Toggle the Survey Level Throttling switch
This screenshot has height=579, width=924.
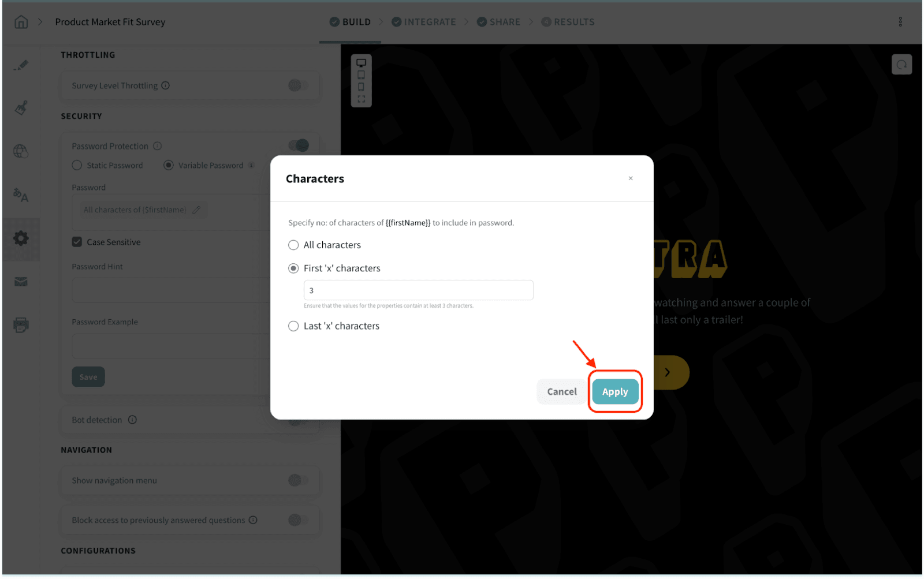coord(298,85)
